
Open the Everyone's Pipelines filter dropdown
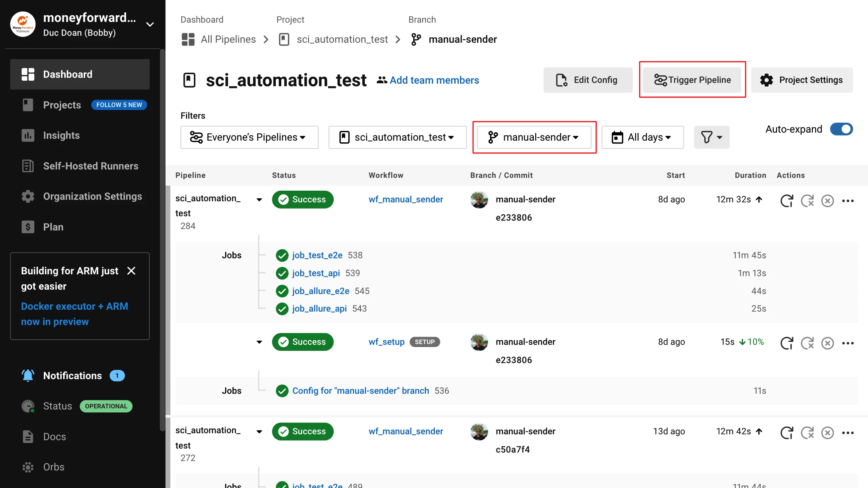point(249,137)
